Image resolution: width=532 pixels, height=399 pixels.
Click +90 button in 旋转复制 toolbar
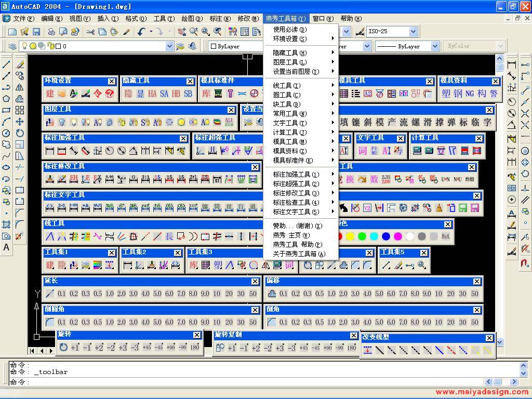[x=328, y=348]
